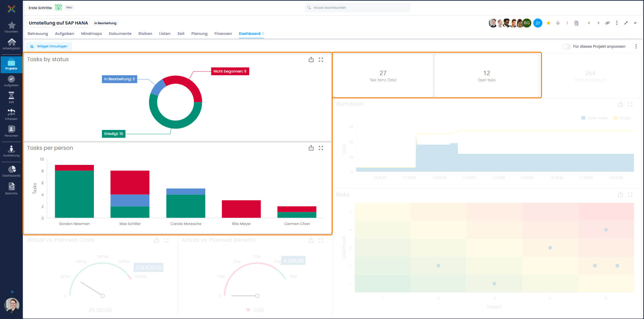This screenshot has width=644, height=319.
Task: Expand Tasks by status widget to fullscreen
Action: pos(321,59)
